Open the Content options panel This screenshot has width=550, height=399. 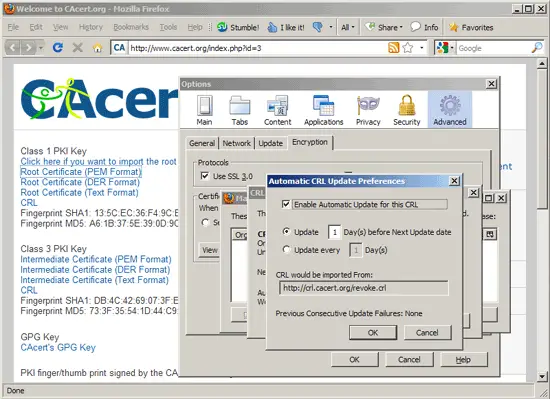coord(277,110)
